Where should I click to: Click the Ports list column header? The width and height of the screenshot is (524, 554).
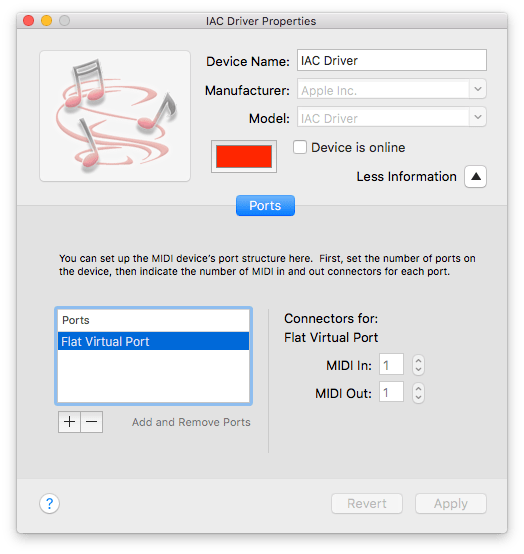153,320
